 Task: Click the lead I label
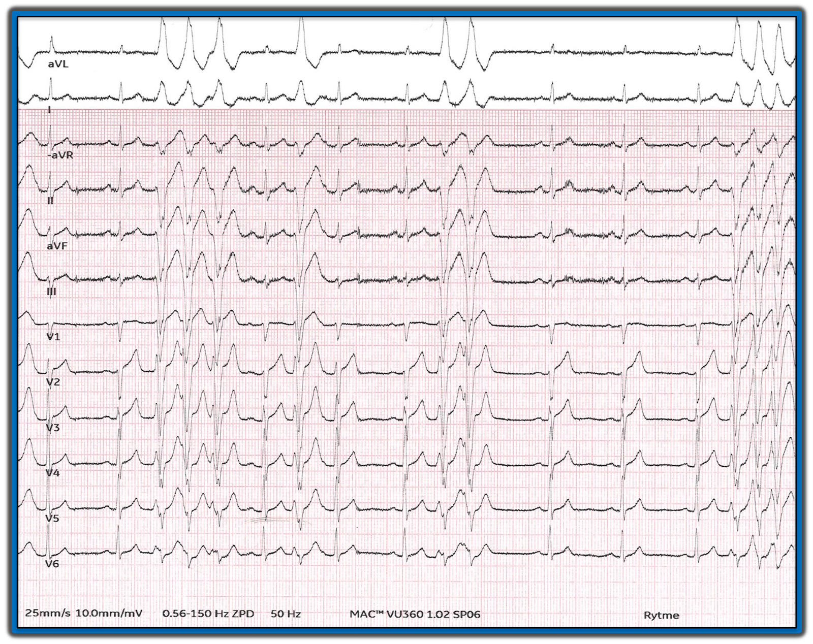point(49,110)
